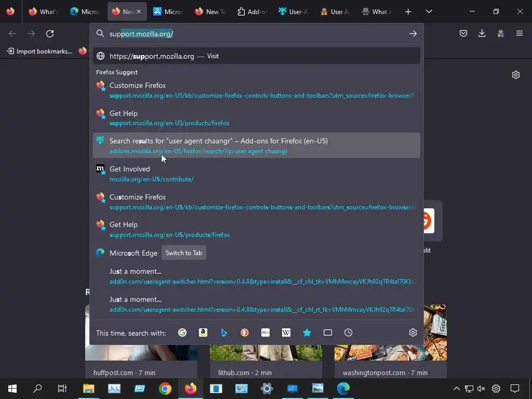This screenshot has width=532, height=399.
Task: Open first Just a moment suggestion
Action: (257, 276)
